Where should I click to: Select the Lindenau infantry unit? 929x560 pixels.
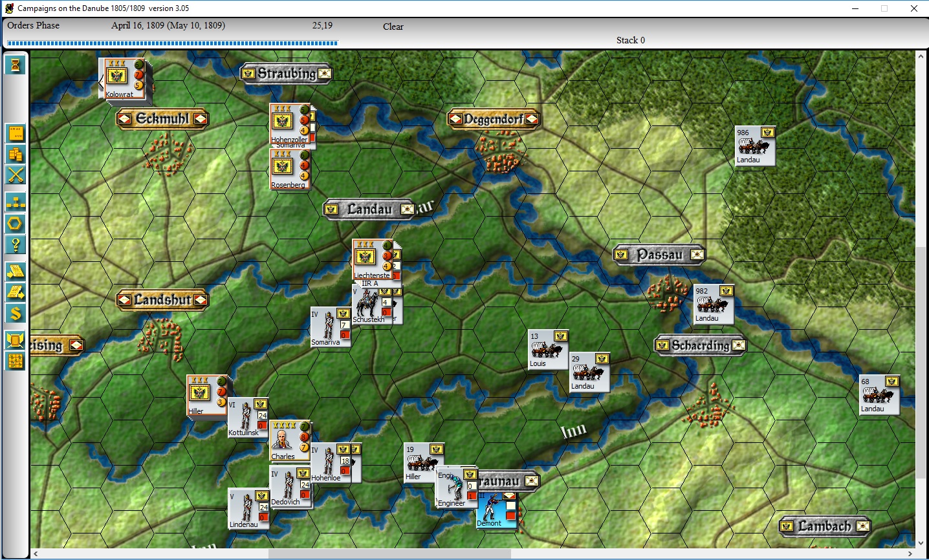(248, 508)
